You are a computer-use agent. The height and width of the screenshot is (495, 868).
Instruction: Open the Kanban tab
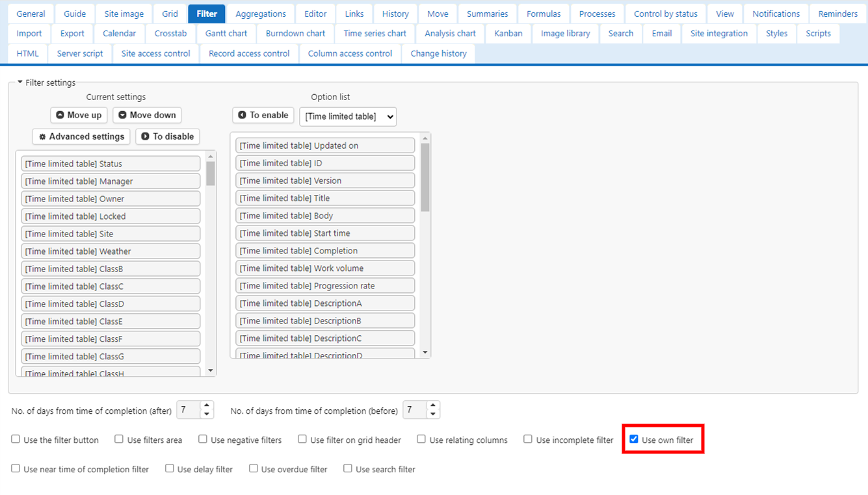508,33
